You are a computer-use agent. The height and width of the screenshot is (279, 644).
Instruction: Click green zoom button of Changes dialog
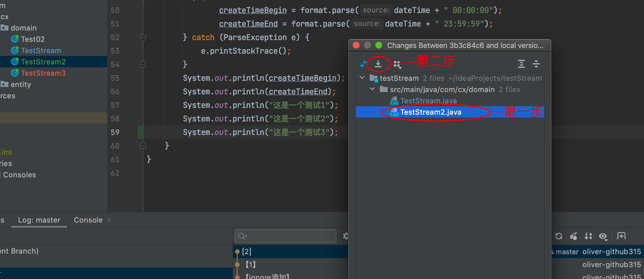[x=379, y=45]
